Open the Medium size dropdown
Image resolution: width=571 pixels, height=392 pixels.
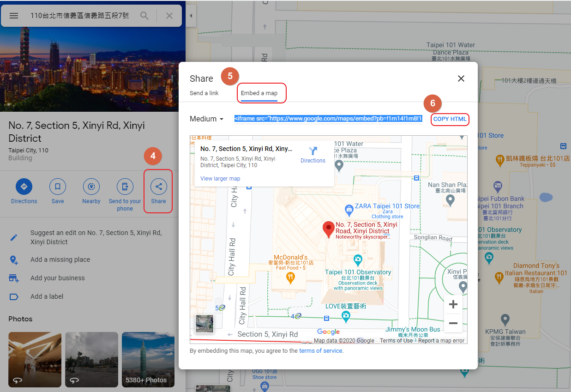click(207, 119)
